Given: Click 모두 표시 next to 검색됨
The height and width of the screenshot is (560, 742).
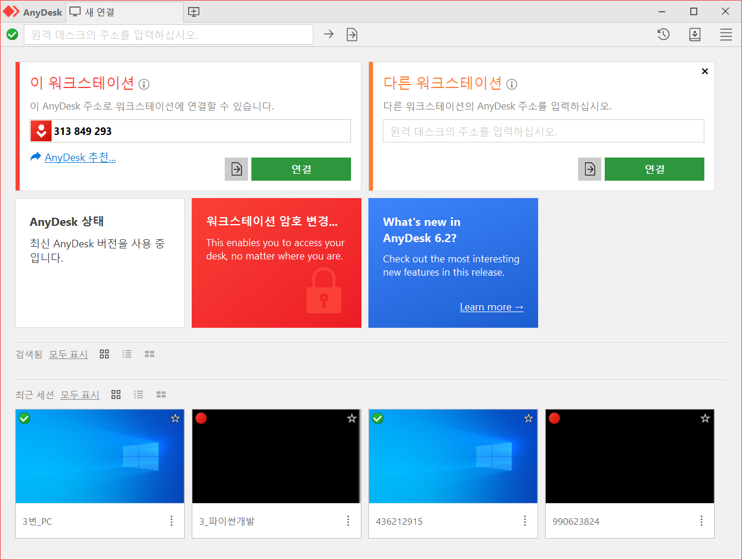Looking at the screenshot, I should tap(68, 354).
